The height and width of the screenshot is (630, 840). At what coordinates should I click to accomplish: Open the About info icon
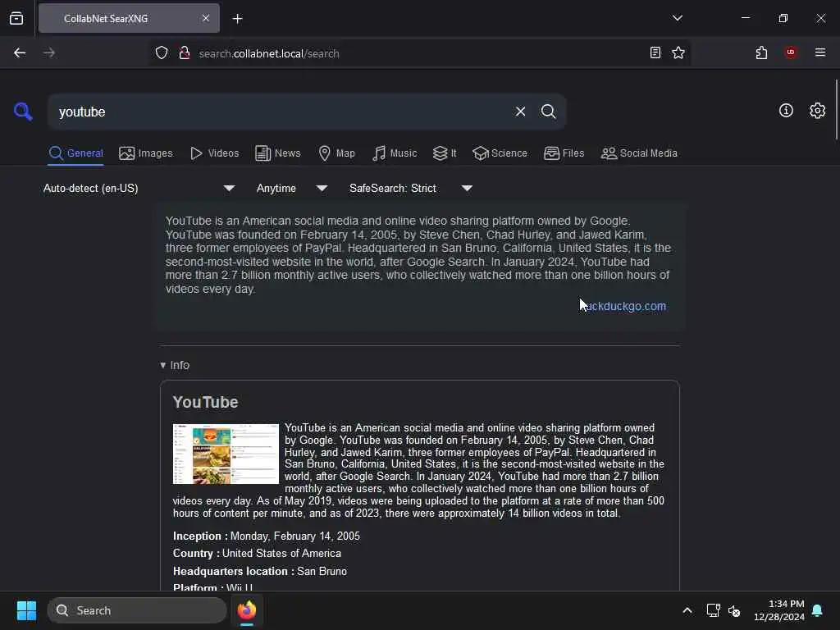786,111
